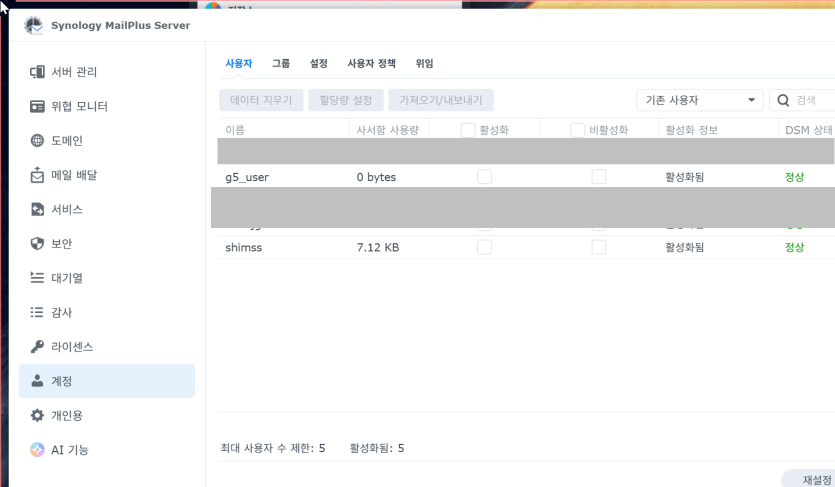Open 감사 section
The width and height of the screenshot is (835, 487).
107,312
